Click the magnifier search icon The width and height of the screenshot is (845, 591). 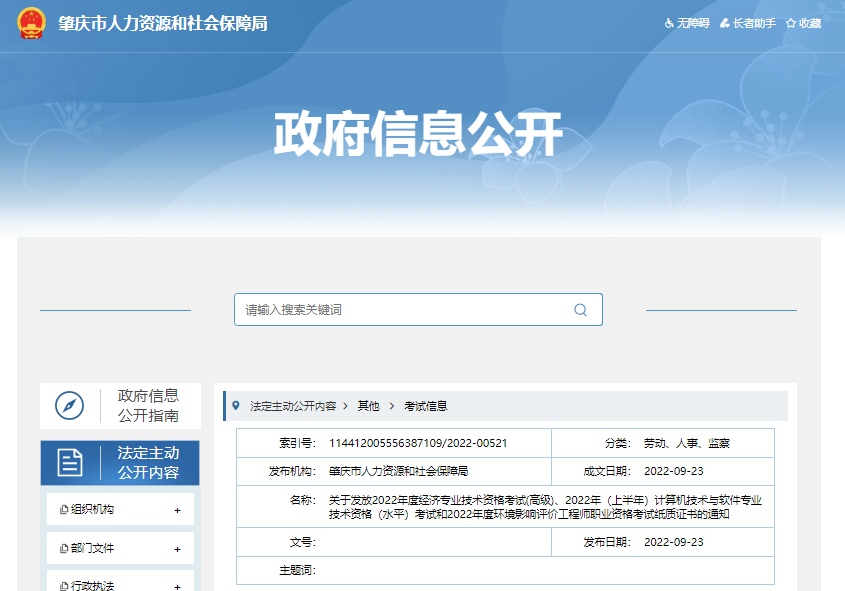[x=580, y=310]
